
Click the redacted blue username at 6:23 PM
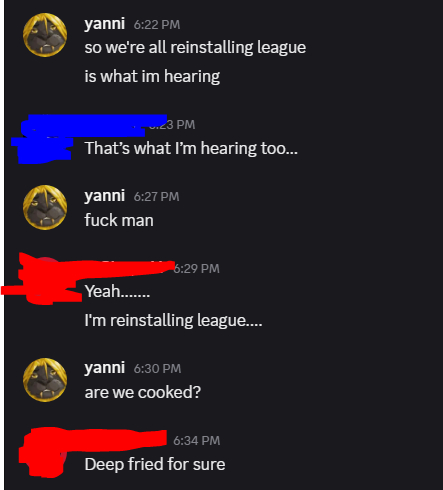[115, 124]
